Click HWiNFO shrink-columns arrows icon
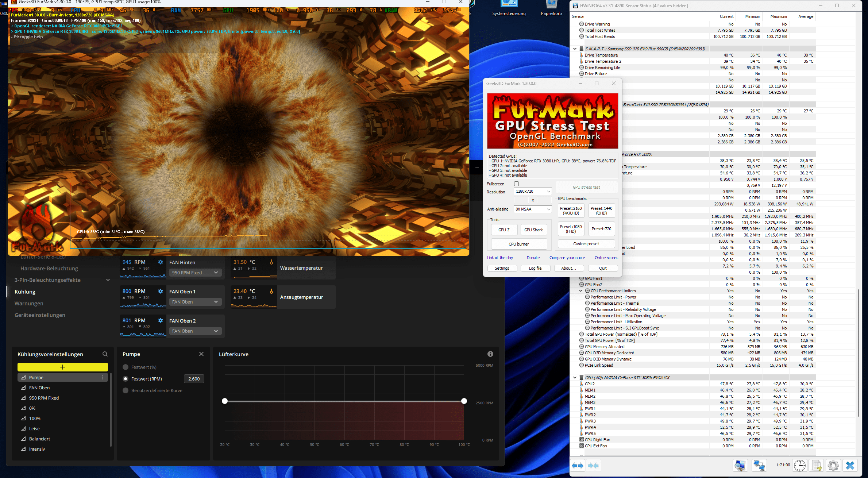The width and height of the screenshot is (868, 478). tap(593, 466)
